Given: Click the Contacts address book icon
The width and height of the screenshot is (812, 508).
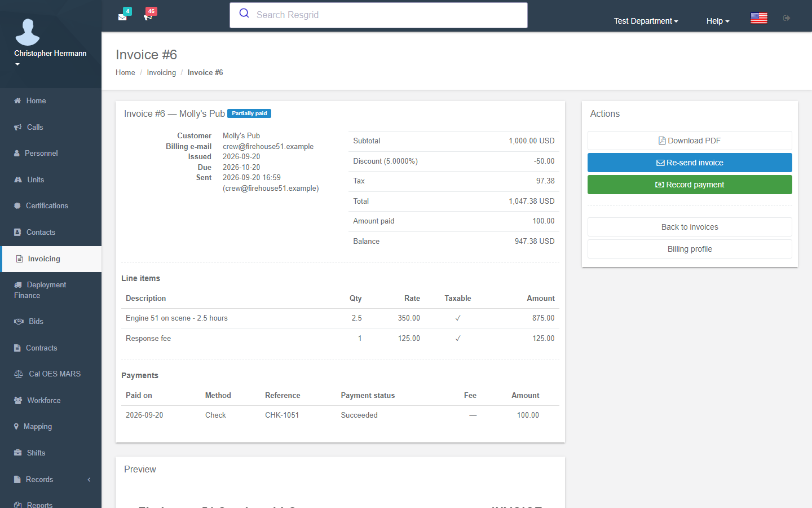Looking at the screenshot, I should [x=17, y=233].
